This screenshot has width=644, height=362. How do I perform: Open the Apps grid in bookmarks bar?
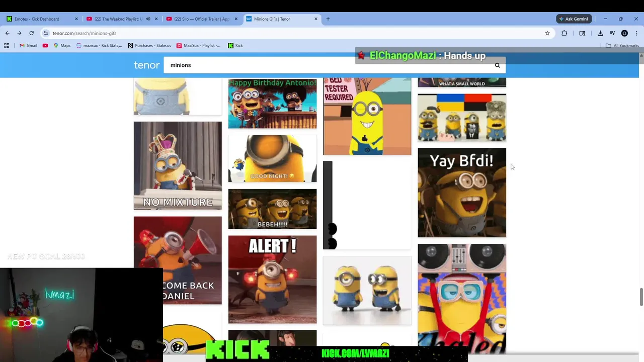(x=7, y=45)
